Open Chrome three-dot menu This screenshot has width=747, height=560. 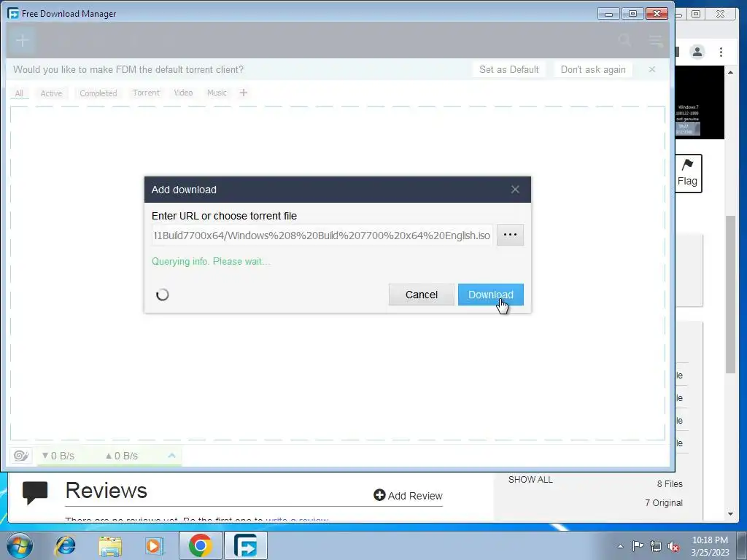[x=721, y=52]
